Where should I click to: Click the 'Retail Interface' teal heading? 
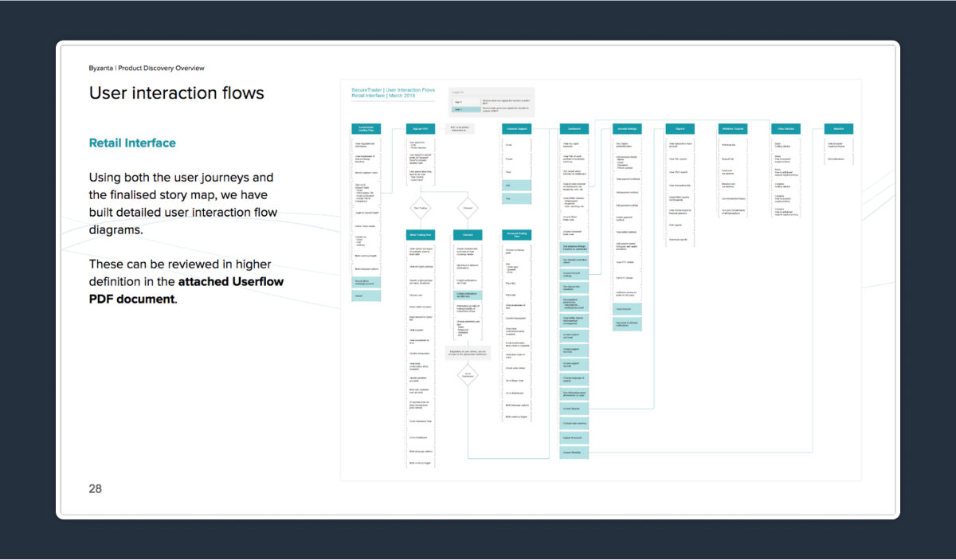[x=132, y=143]
